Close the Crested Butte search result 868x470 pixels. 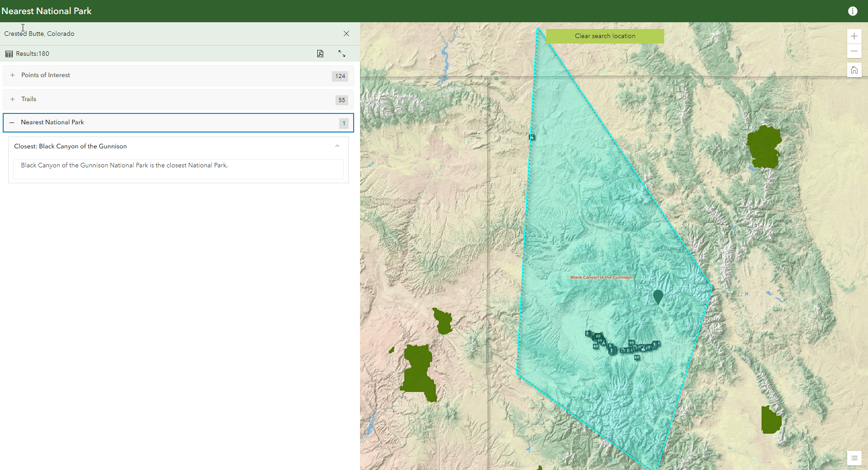point(346,33)
